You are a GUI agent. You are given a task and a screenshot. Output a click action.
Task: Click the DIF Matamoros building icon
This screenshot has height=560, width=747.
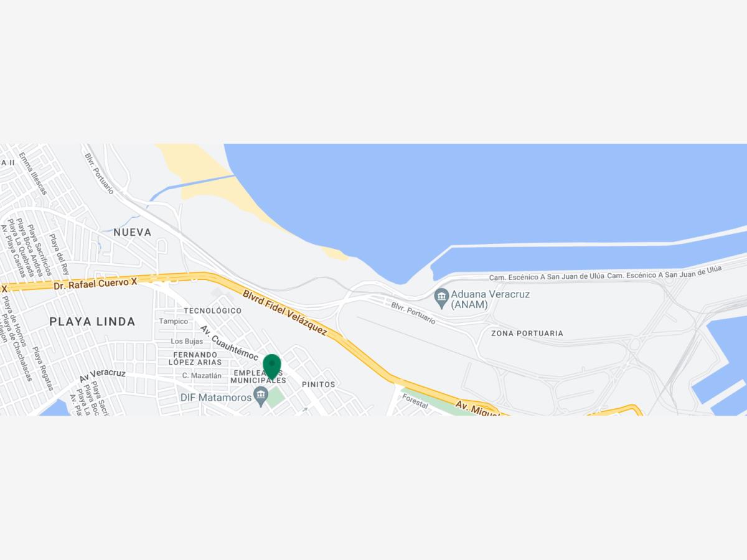coord(261,394)
